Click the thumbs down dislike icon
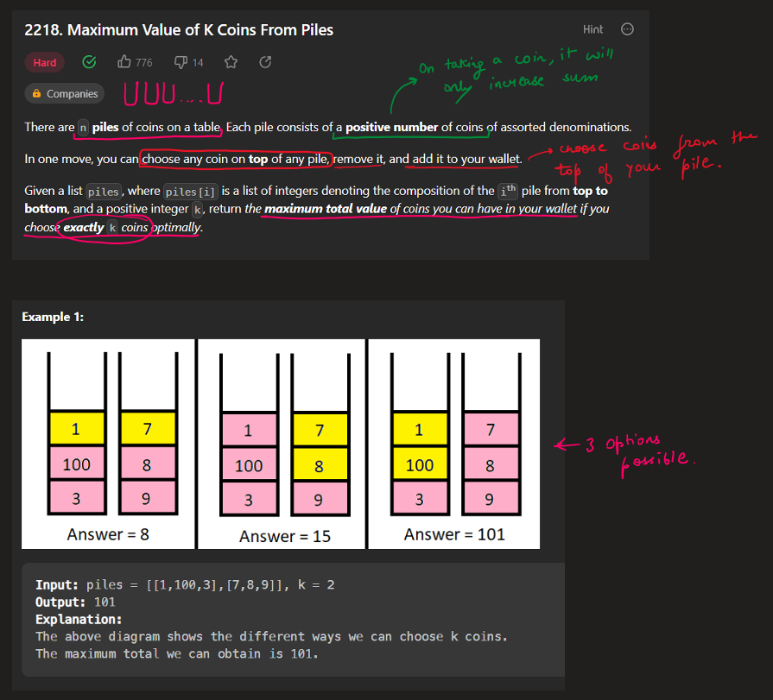773x700 pixels. [x=181, y=62]
